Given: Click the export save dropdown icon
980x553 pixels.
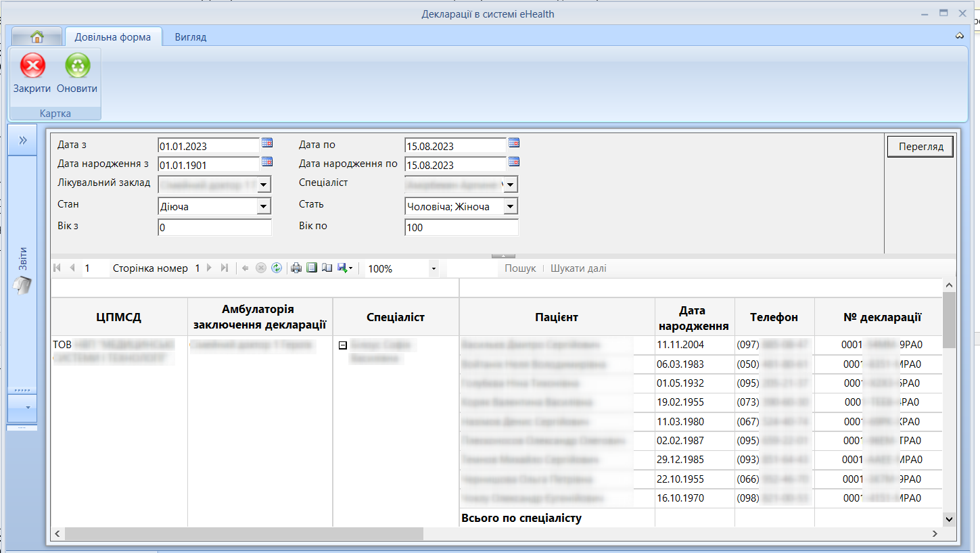Looking at the screenshot, I should click(345, 268).
